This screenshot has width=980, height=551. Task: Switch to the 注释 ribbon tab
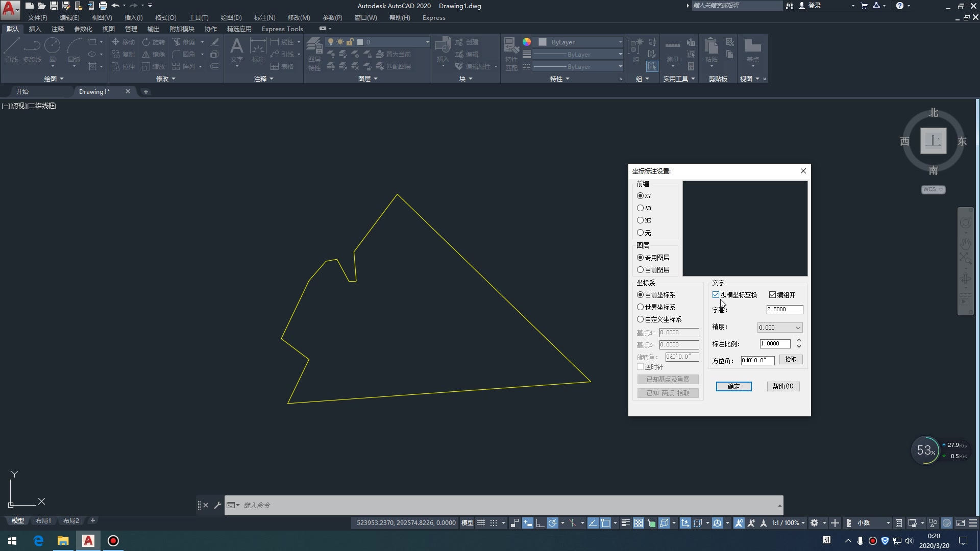point(58,29)
